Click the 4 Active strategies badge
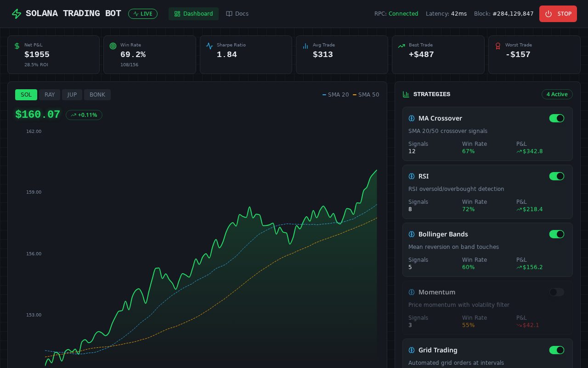 (x=557, y=94)
